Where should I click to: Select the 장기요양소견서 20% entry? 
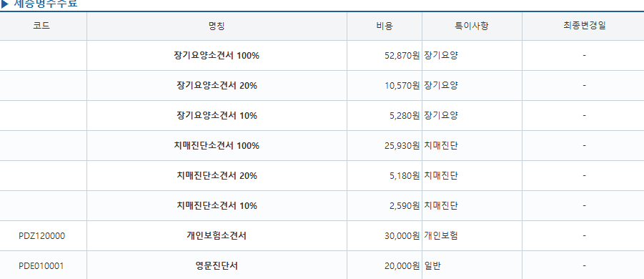(217, 85)
